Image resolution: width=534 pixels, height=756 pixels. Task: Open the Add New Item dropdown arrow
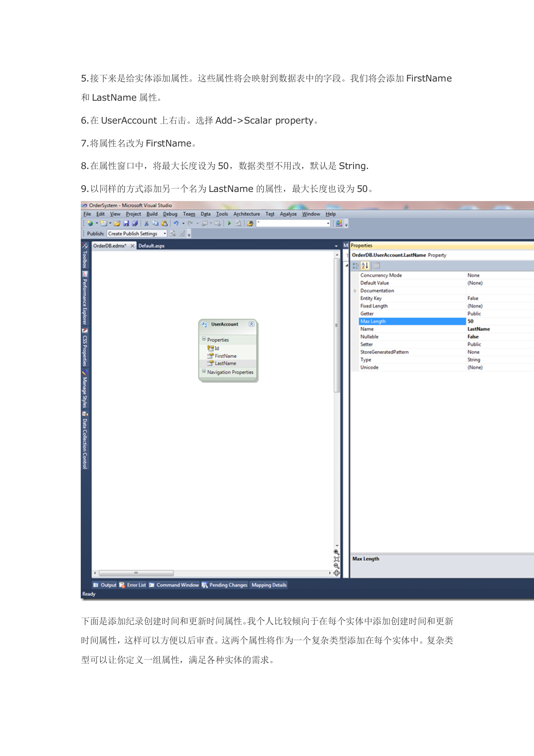click(110, 223)
